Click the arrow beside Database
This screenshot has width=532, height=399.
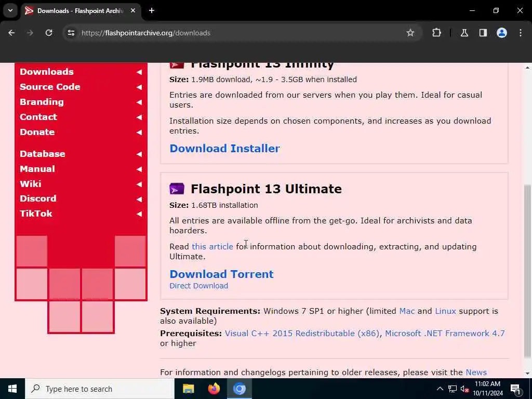[139, 154]
